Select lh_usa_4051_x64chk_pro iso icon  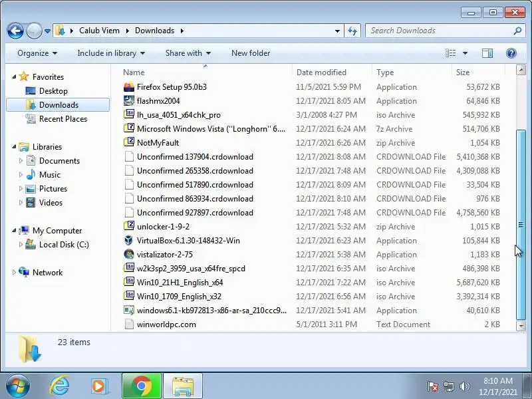click(129, 114)
